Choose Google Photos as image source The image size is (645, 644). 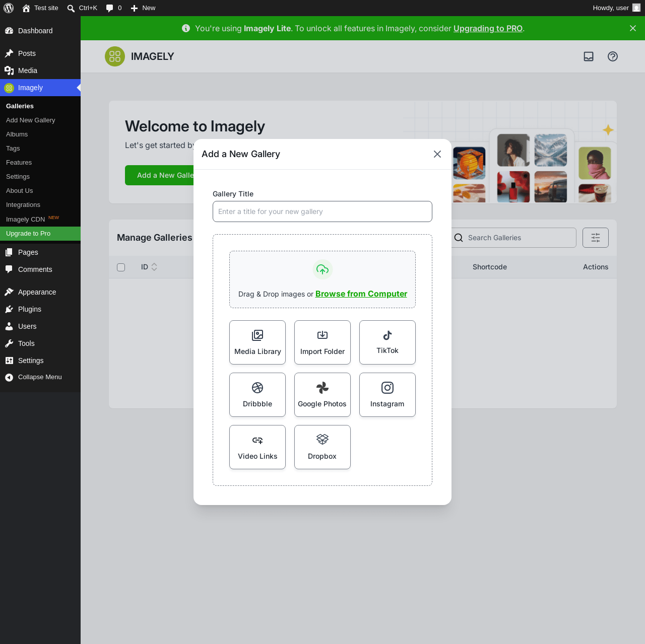pos(322,395)
